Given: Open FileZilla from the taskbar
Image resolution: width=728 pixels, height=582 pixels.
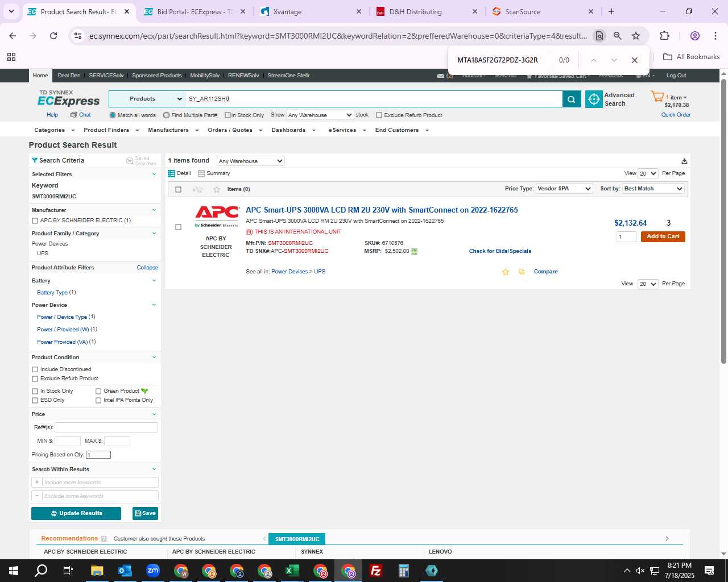Looking at the screenshot, I should coord(375,571).
